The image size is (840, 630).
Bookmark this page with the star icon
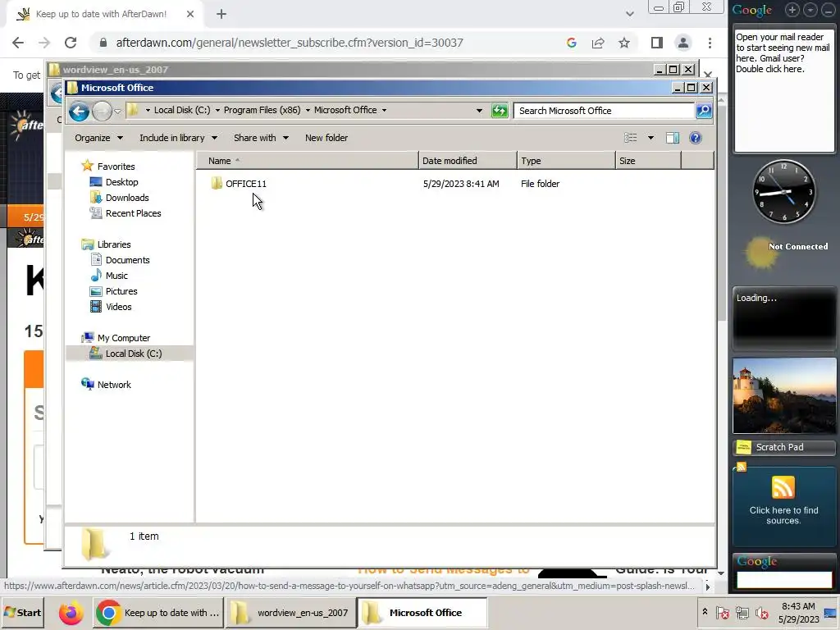coord(624,43)
